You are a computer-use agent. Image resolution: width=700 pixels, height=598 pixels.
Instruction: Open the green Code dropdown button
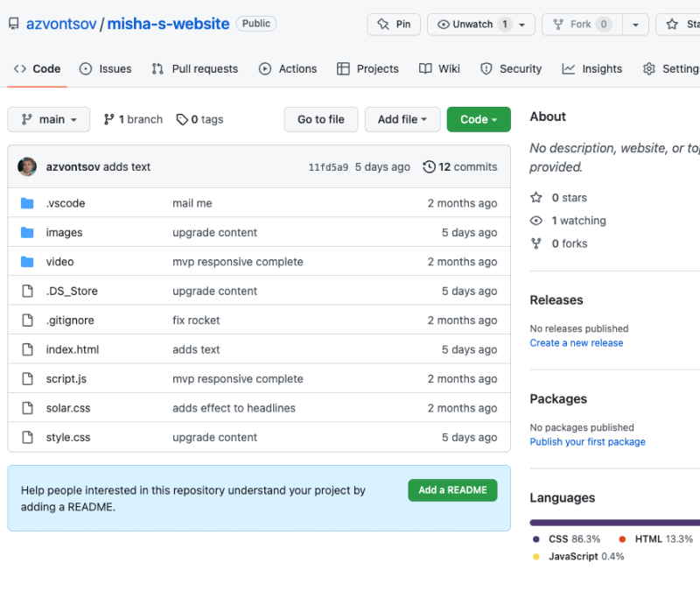[479, 119]
